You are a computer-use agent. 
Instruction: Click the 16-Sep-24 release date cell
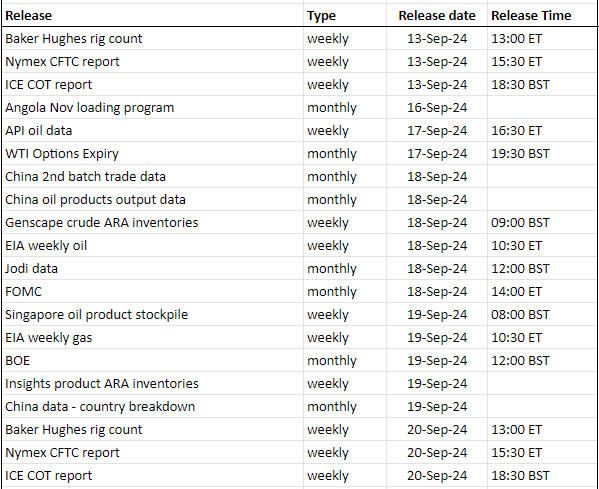[x=437, y=107]
